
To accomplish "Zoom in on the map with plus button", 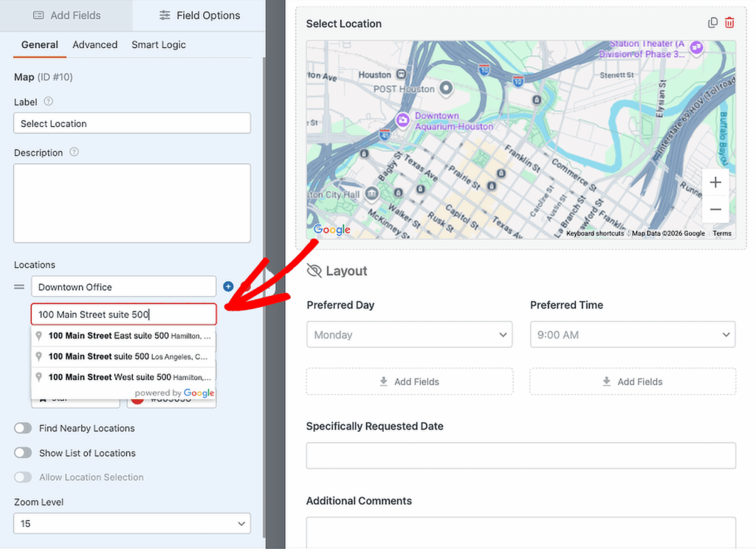I will click(715, 182).
